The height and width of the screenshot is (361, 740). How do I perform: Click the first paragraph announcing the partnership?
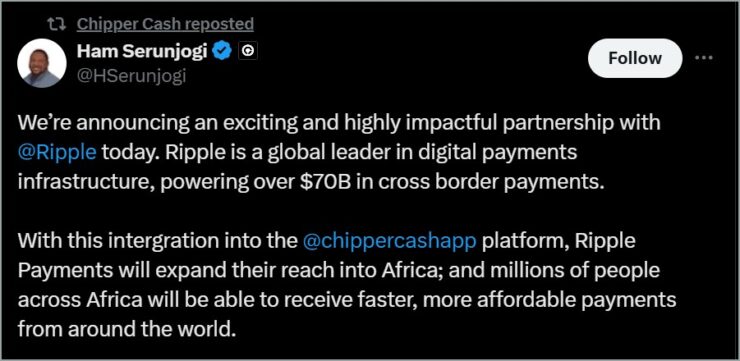339,153
